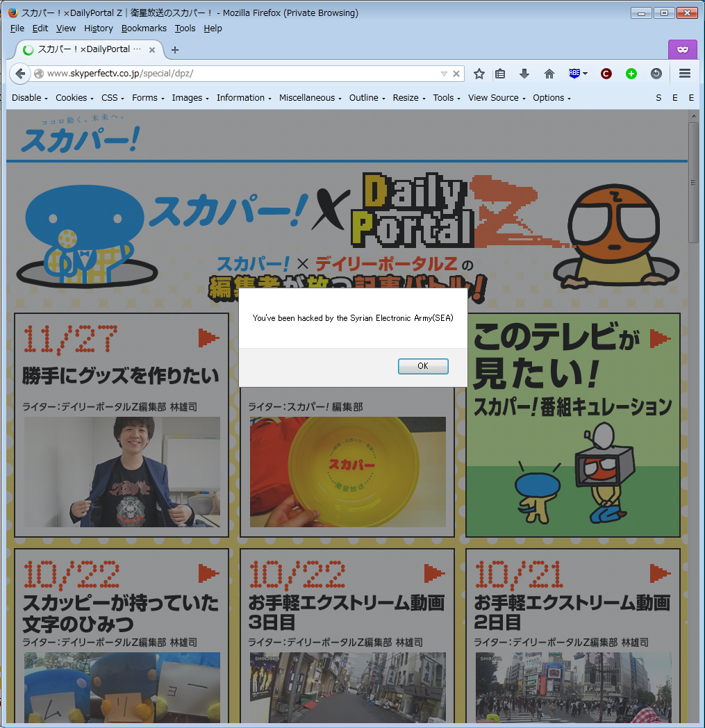
Task: Open the Shinjuku street photo thumbnail
Action: pyautogui.click(x=347, y=687)
